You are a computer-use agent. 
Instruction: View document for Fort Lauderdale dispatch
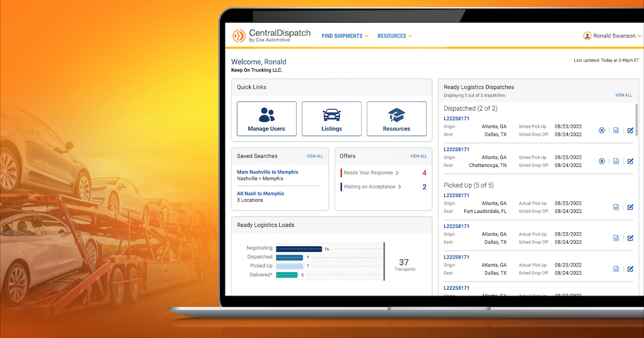[x=616, y=207]
